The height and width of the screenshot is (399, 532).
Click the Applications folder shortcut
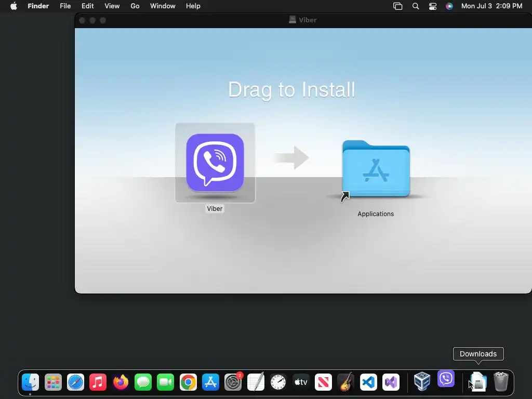tap(376, 168)
